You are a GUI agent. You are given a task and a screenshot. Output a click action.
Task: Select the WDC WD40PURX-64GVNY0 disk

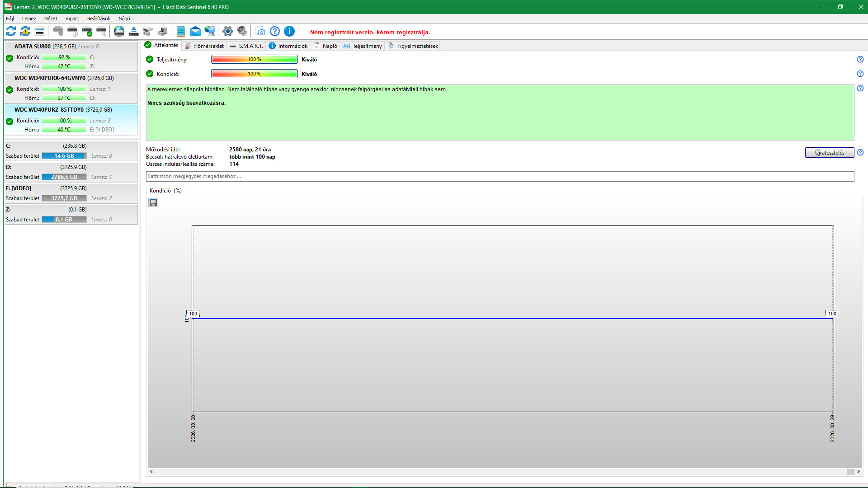pos(50,78)
